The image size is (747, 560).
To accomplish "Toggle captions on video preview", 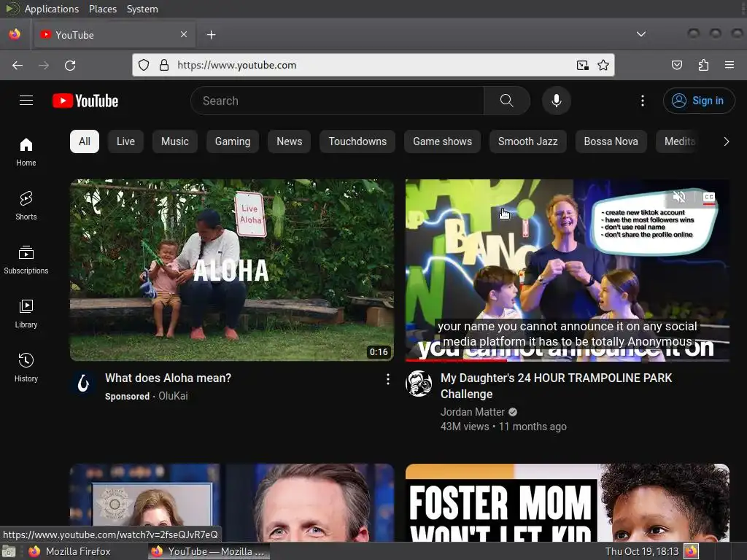I will [709, 197].
